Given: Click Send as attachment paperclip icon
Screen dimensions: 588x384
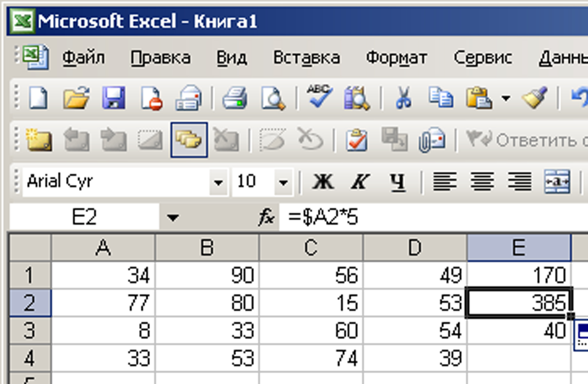Looking at the screenshot, I should point(432,140).
